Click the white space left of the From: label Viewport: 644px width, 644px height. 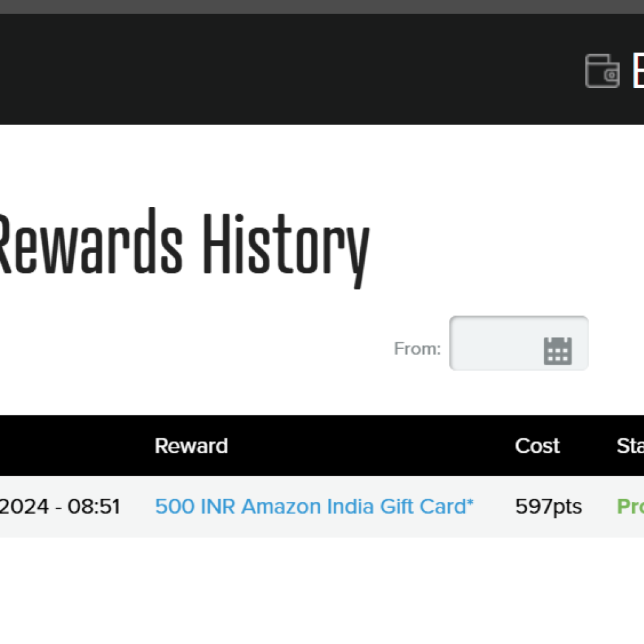197,348
